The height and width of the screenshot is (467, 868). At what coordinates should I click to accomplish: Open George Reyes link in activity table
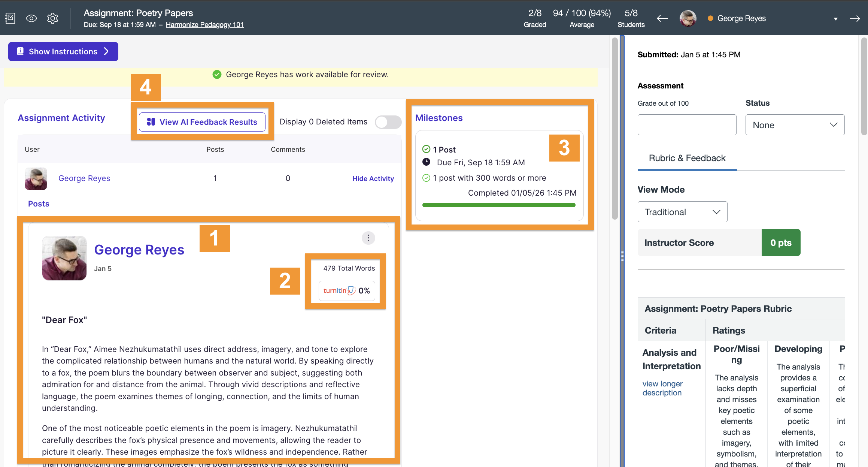(x=84, y=178)
